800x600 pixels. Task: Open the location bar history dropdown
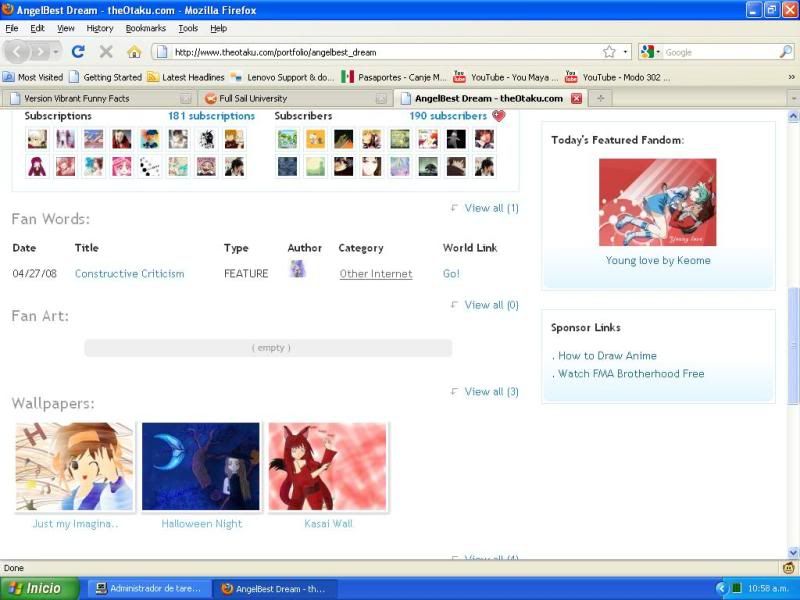coord(625,52)
